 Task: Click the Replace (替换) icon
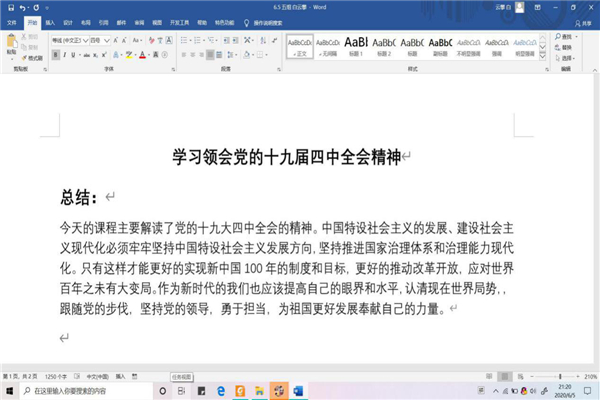coord(562,46)
